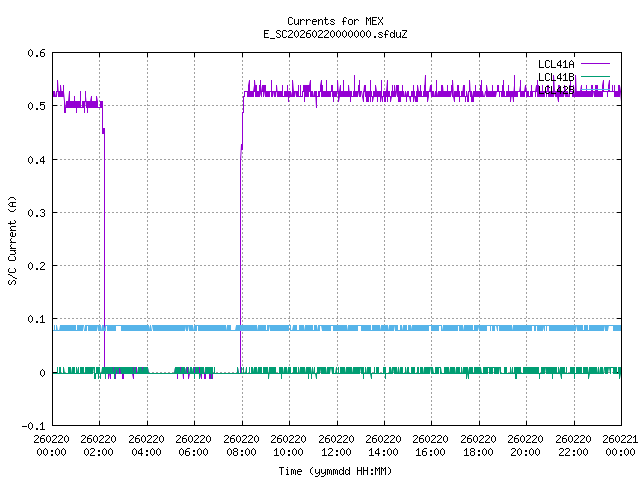Click the 'Currents for MEX' chart title
The height and width of the screenshot is (480, 640).
pyautogui.click(x=335, y=21)
